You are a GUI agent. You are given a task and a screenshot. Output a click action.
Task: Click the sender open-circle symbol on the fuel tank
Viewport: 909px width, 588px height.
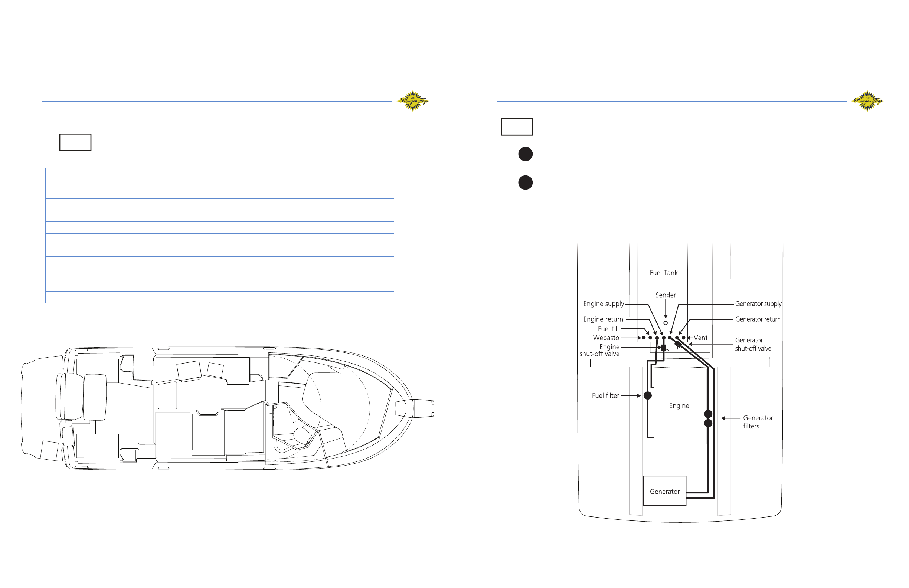point(666,323)
